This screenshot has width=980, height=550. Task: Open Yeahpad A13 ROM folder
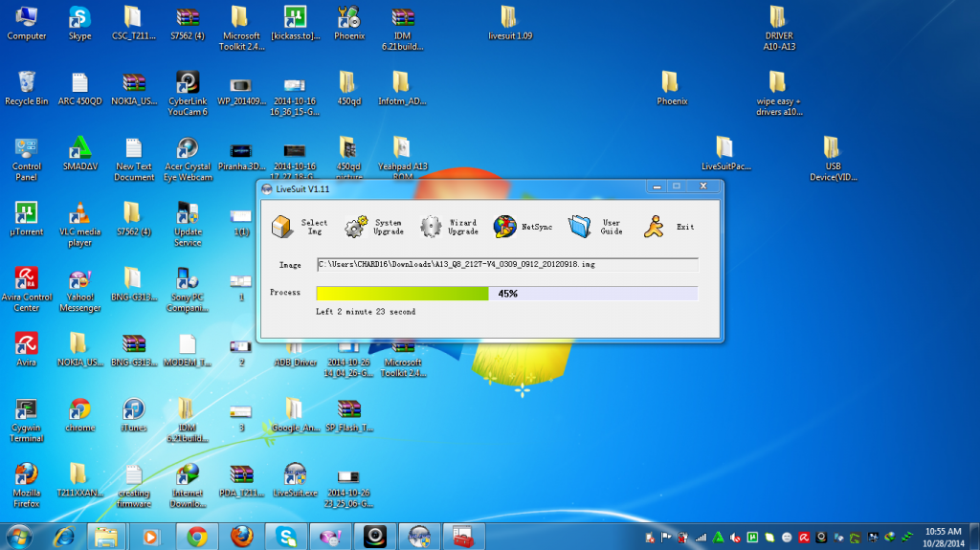pos(403,158)
